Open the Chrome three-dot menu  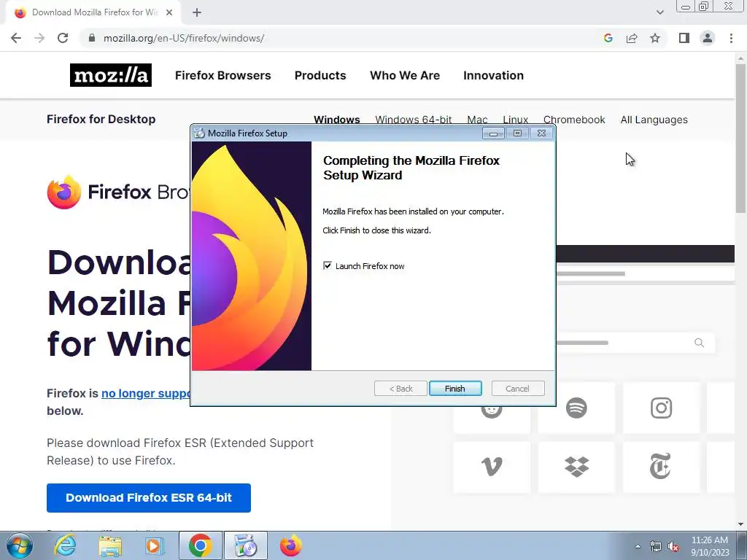731,38
